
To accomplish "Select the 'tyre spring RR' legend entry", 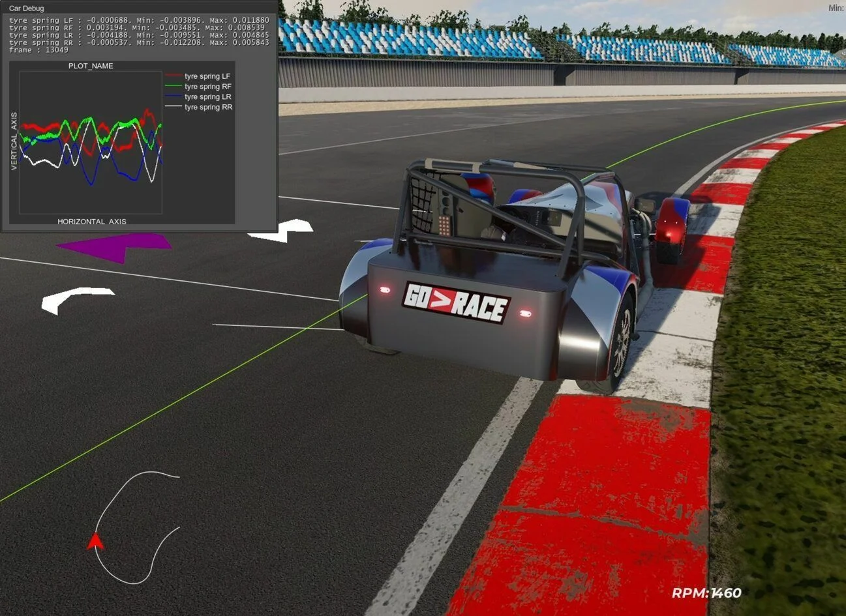I will coord(209,107).
